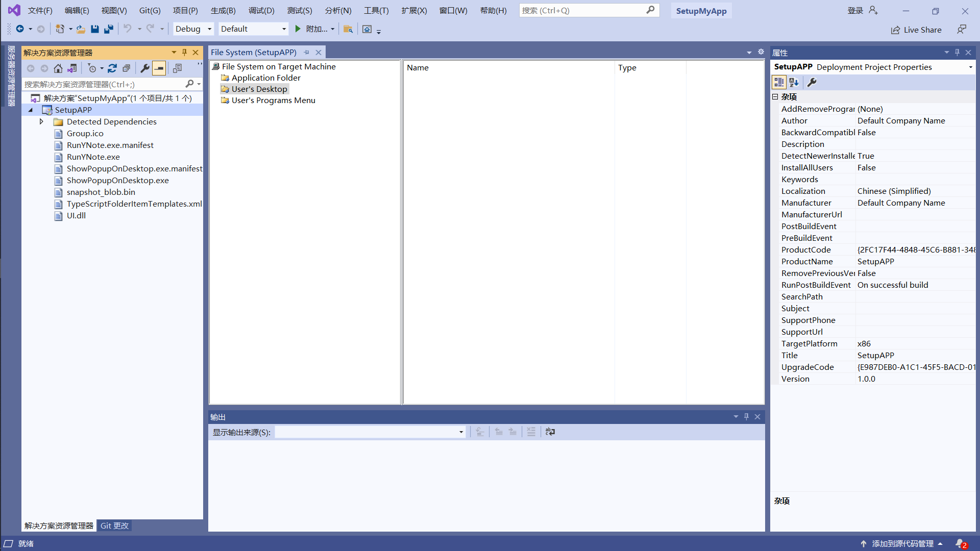Select the Application Folder tree node
980x551 pixels.
click(266, 78)
